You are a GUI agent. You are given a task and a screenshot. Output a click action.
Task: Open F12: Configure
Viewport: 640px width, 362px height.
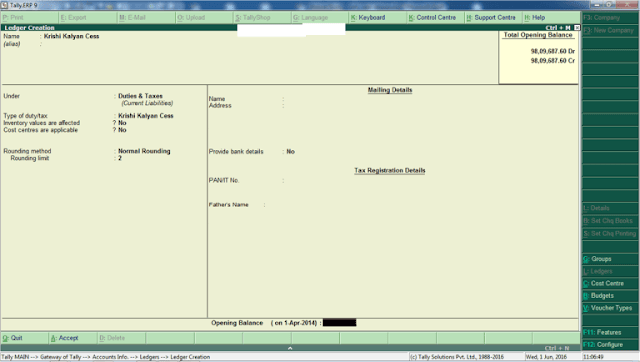point(610,344)
